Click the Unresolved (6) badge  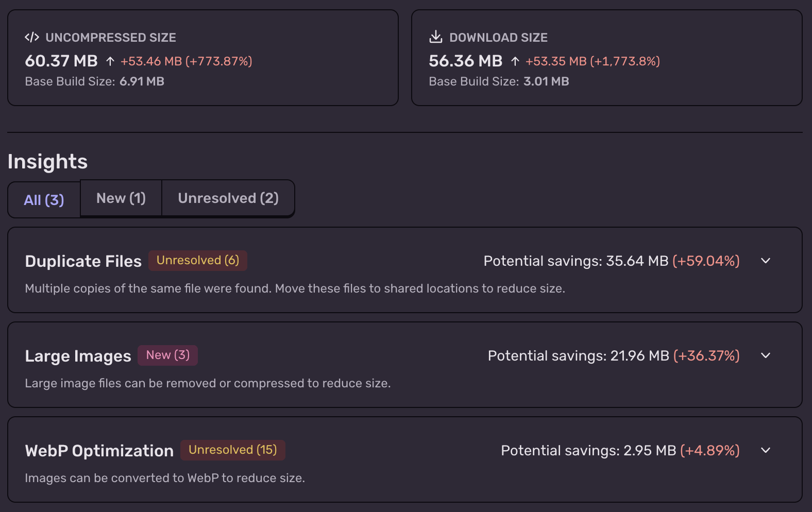tap(198, 261)
